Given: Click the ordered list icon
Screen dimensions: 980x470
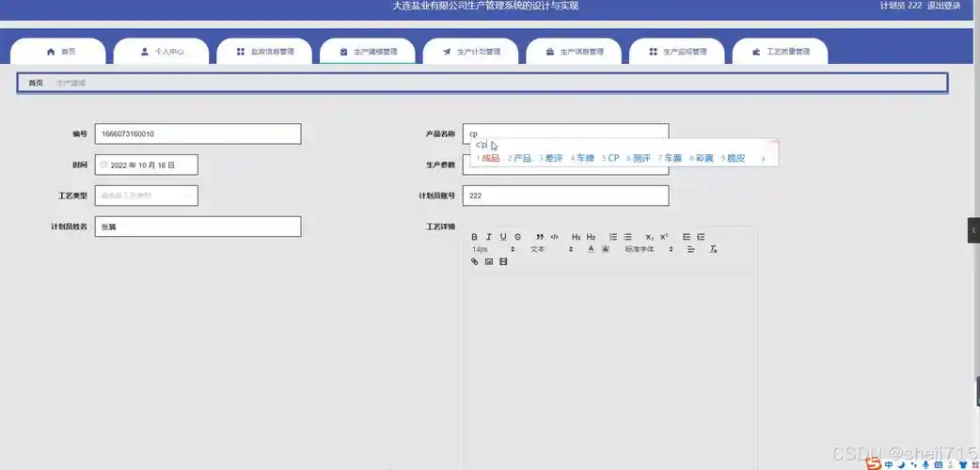Looking at the screenshot, I should tap(613, 237).
